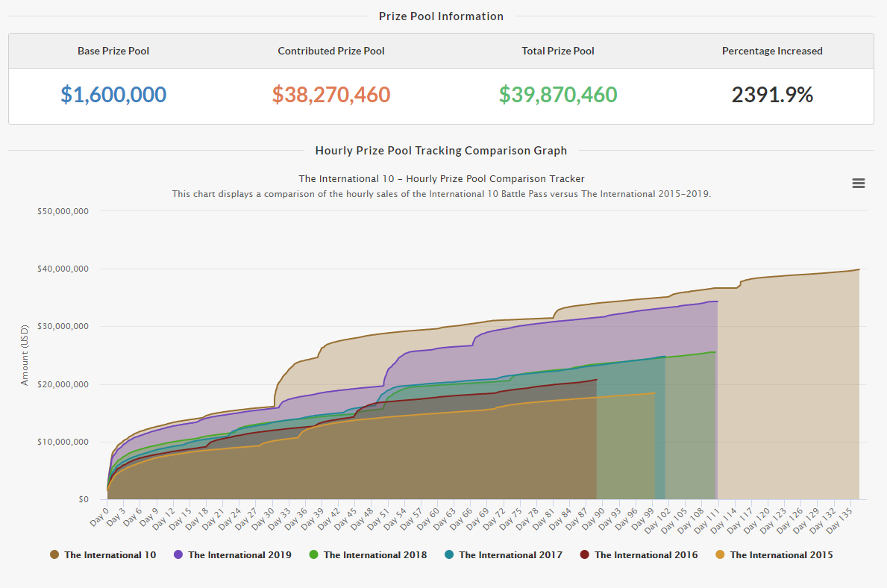Click the chart title about Hourly Prize Pool Comparison Tracker

(442, 179)
